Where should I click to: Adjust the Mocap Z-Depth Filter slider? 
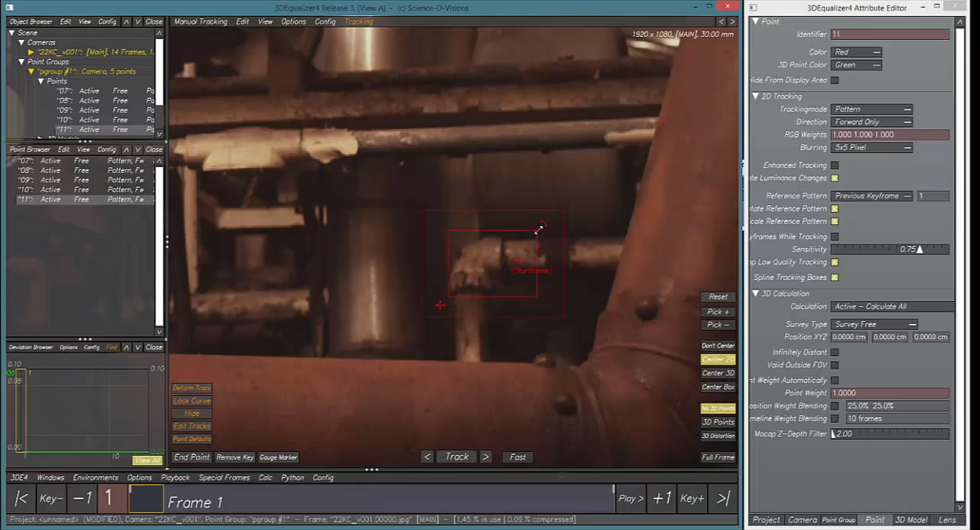[x=890, y=433]
